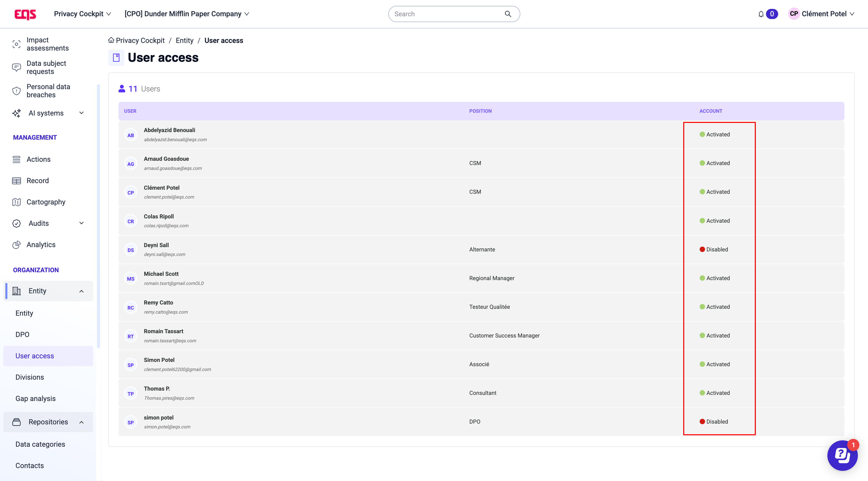Open the help chat widget
This screenshot has width=868, height=481.
point(842,455)
